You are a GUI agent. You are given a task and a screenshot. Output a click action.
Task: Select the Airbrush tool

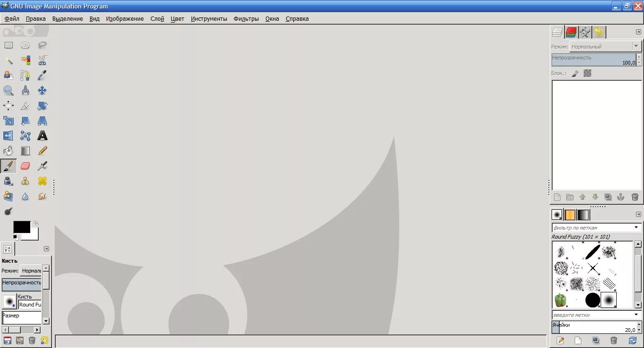(x=42, y=166)
